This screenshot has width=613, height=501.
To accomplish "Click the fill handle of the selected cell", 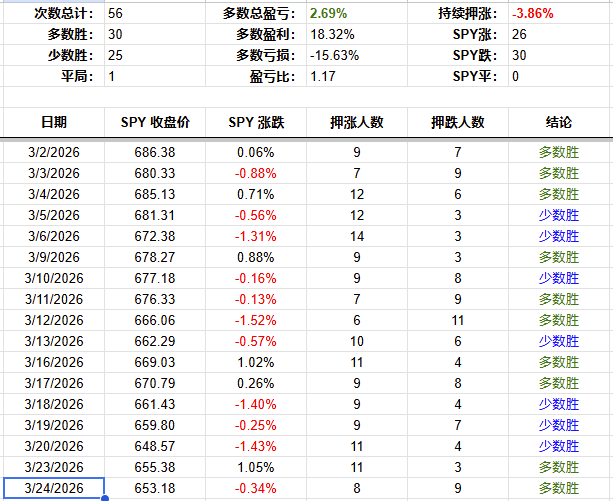I will 104,498.
